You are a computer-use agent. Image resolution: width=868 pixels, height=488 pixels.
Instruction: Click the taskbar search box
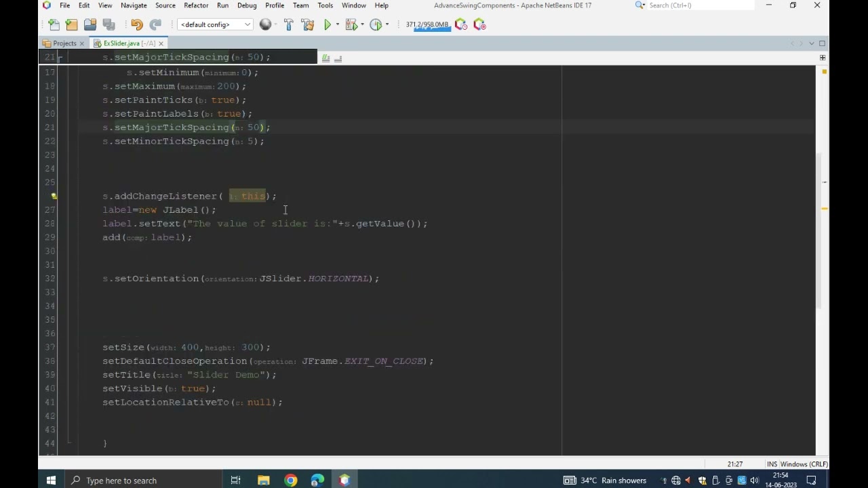(x=143, y=481)
